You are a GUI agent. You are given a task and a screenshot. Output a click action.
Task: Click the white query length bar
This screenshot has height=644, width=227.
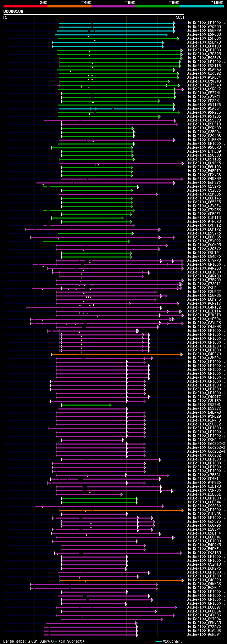point(94,15)
